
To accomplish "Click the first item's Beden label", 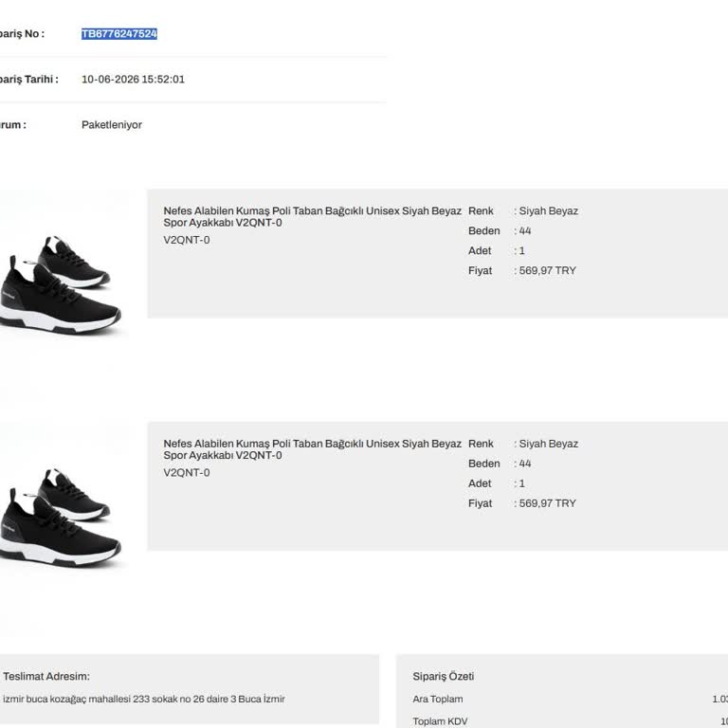I will 484,230.
